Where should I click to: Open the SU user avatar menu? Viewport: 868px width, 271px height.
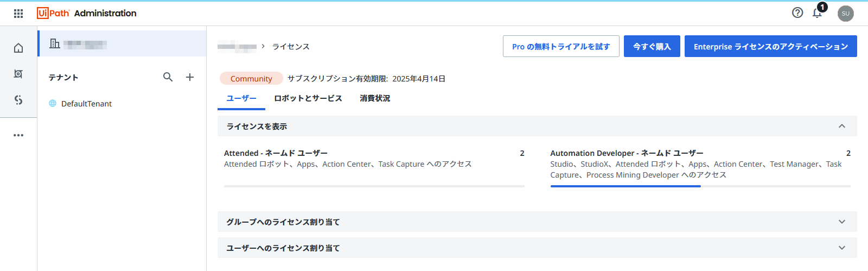tap(845, 14)
